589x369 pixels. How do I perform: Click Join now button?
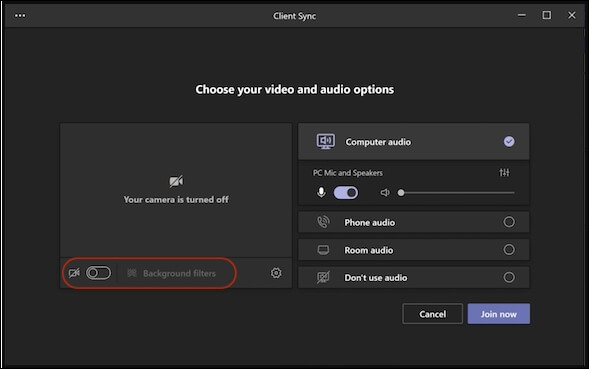point(499,314)
